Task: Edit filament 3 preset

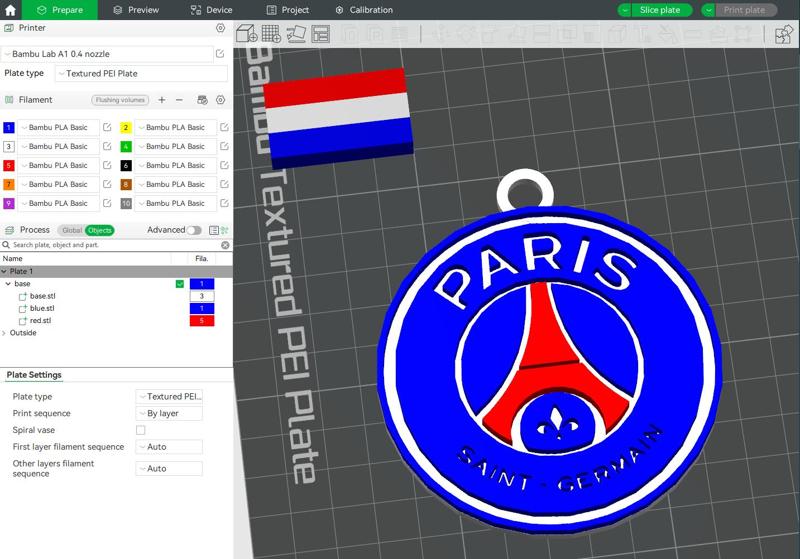Action: coord(107,146)
